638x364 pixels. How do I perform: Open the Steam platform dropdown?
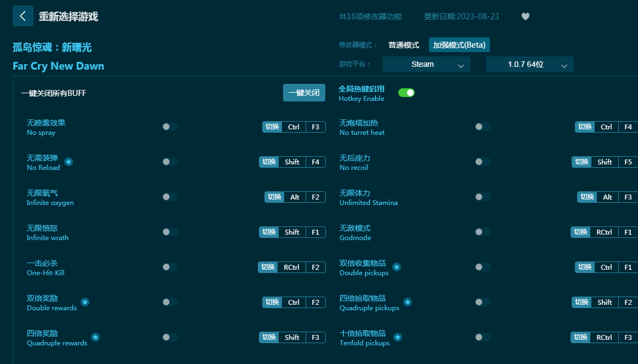(x=426, y=64)
